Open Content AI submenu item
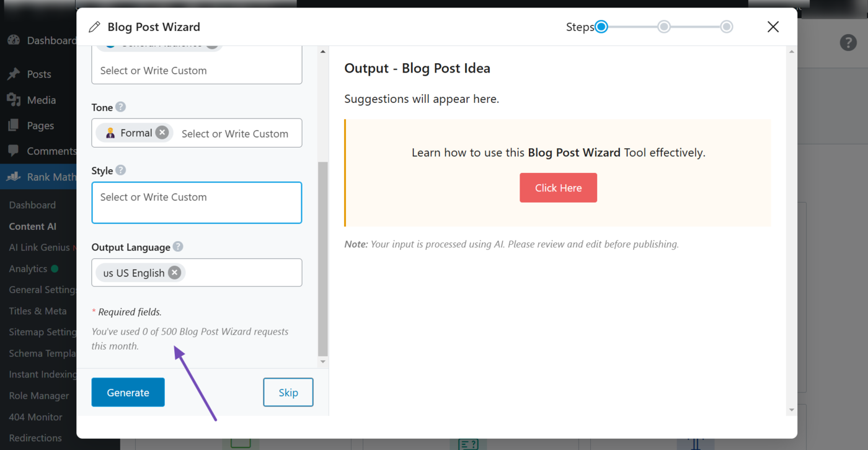This screenshot has height=450, width=868. 32,226
